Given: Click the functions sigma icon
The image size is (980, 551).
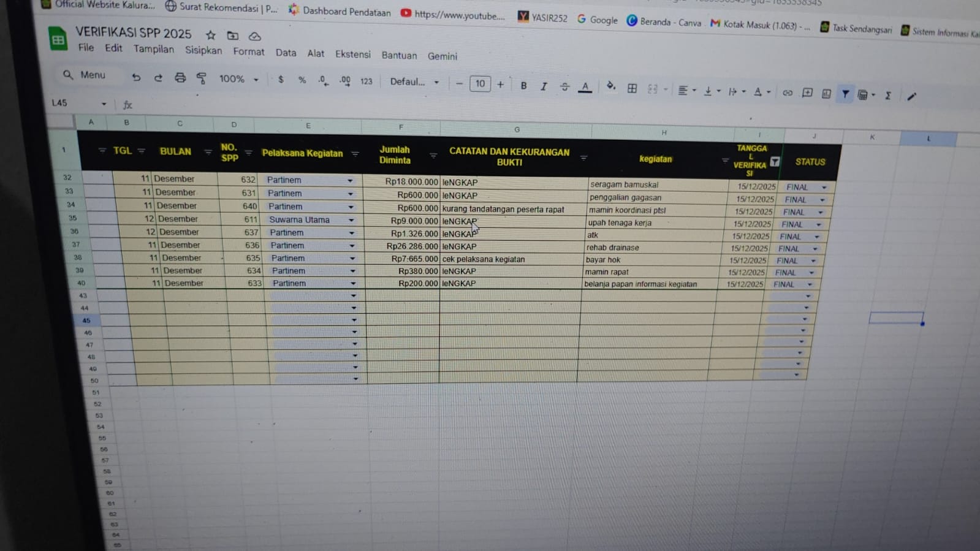Looking at the screenshot, I should coord(887,96).
